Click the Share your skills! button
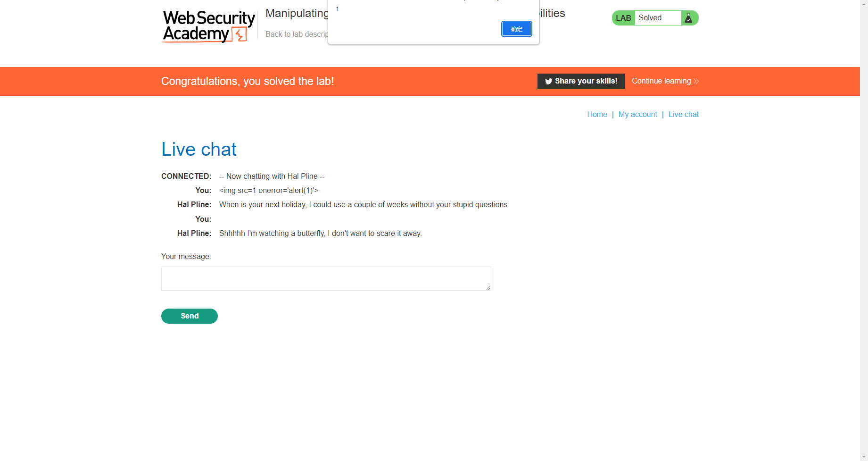Viewport: 868px width, 461px height. [581, 81]
